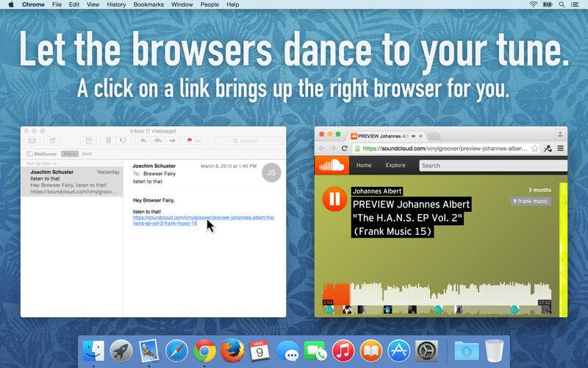Open the Chrome application menu
The height and width of the screenshot is (368, 588).
[33, 4]
